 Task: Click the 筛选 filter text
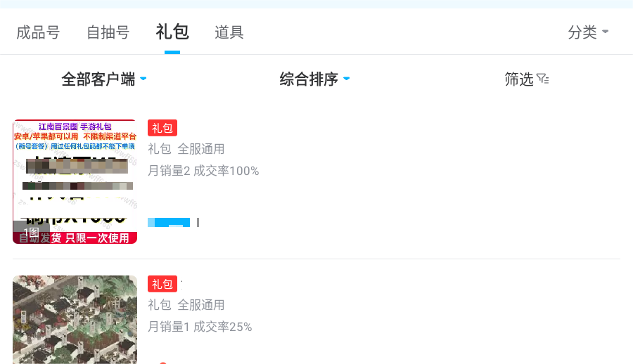[519, 79]
